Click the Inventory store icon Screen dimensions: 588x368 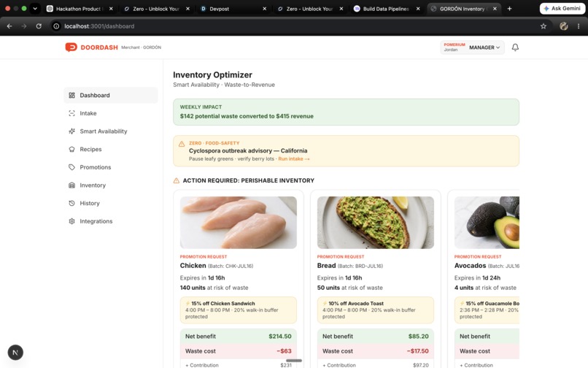pyautogui.click(x=71, y=185)
